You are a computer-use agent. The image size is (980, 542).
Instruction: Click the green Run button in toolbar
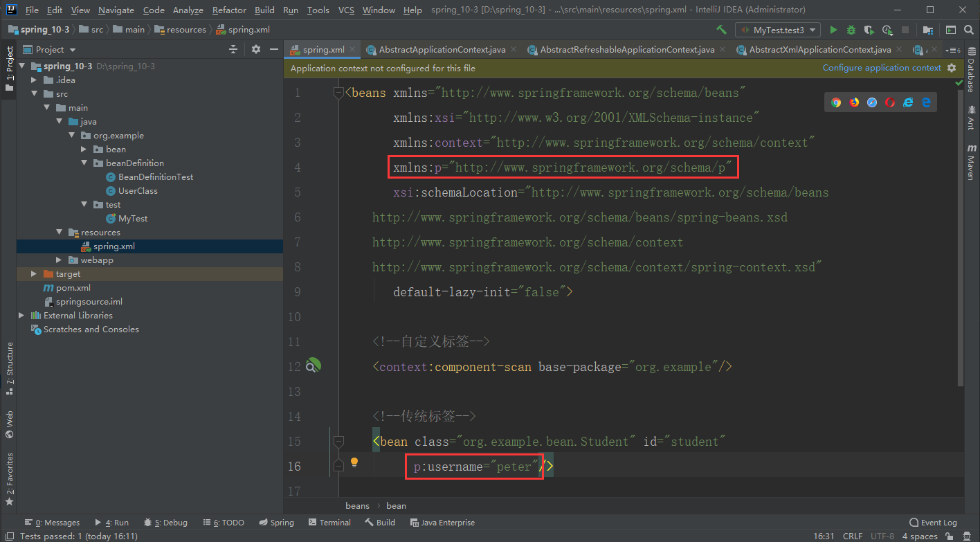click(x=833, y=30)
